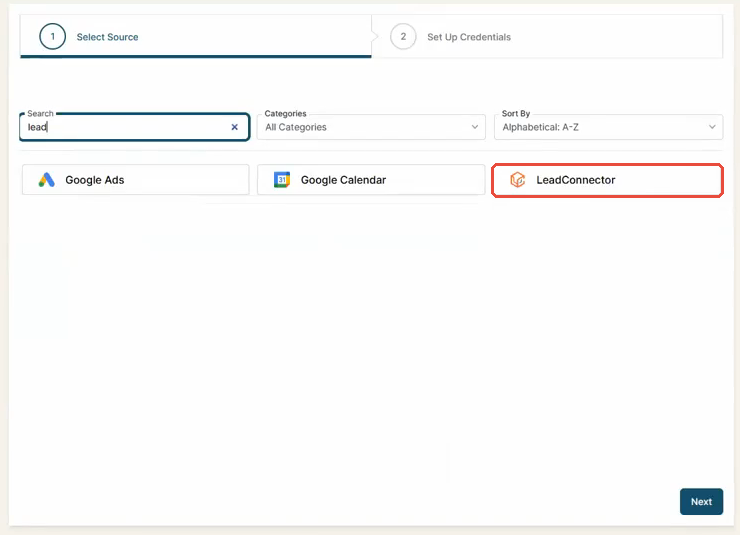Click the Google Ads logo icon
Screen dimensions: 740x535
tap(47, 180)
